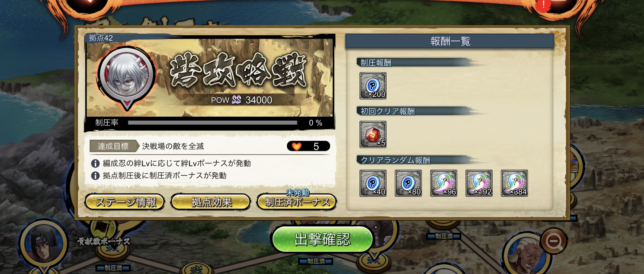Viewport: 644px width, 274px height.
Task: Tap the ×80 point coin random reward
Action: click(408, 183)
